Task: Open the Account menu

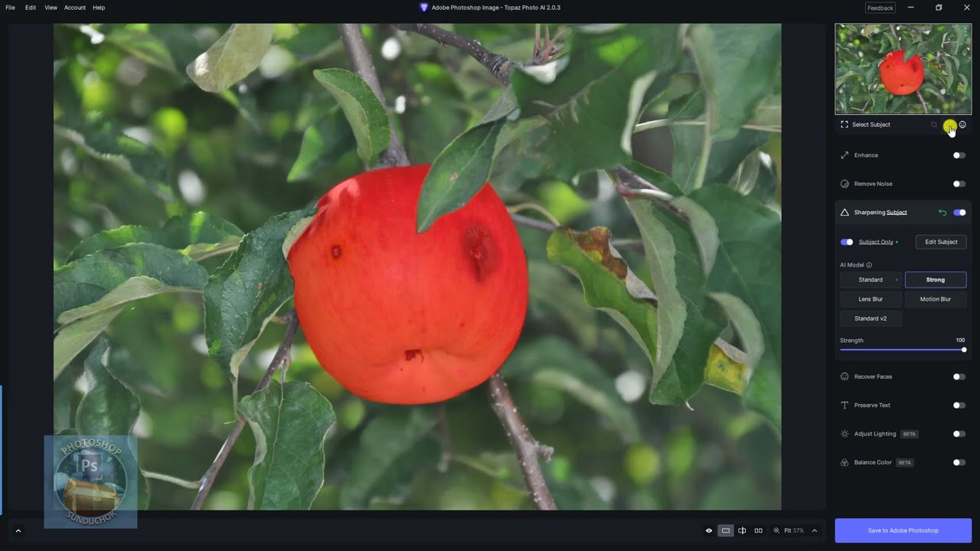Action: point(75,8)
